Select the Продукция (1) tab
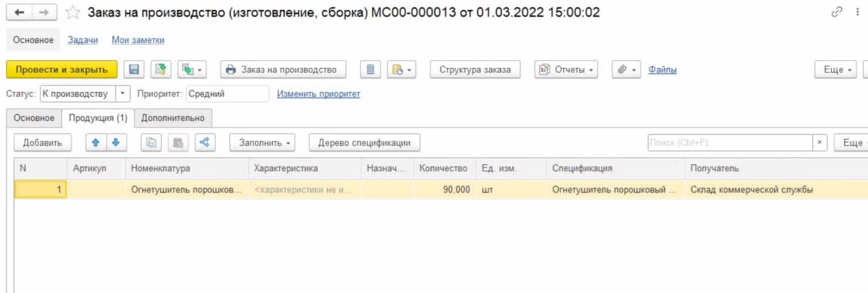Image resolution: width=868 pixels, height=293 pixels. [98, 118]
